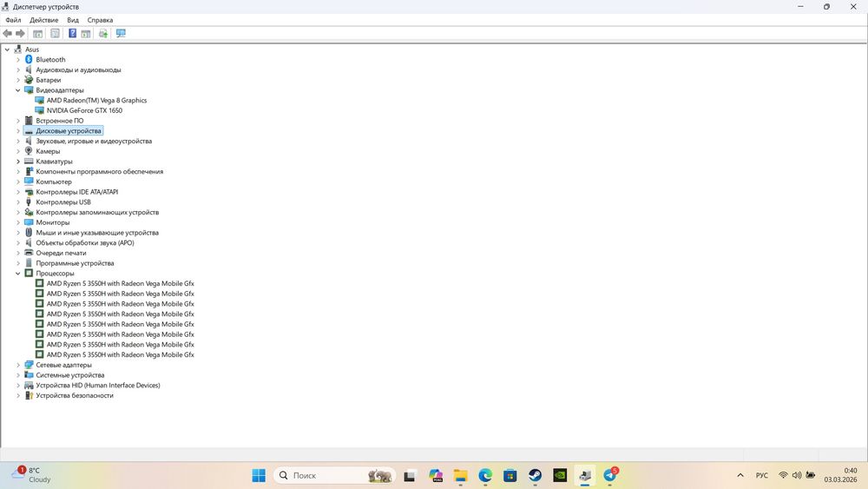Collapse the Видеоадаптеры category chevron
Viewport: 868px width, 489px height.
(17, 90)
